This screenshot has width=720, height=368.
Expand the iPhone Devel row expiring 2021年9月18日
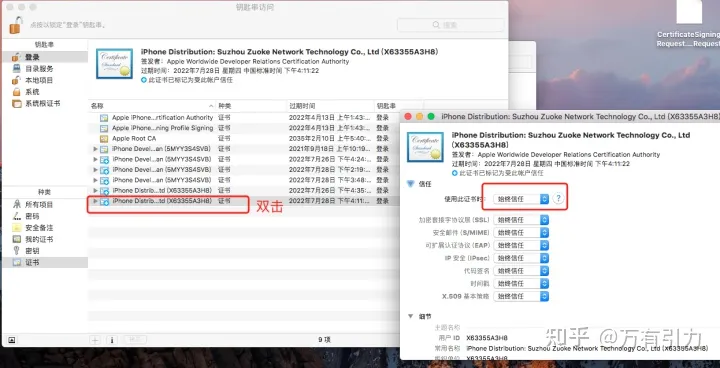[x=96, y=149]
